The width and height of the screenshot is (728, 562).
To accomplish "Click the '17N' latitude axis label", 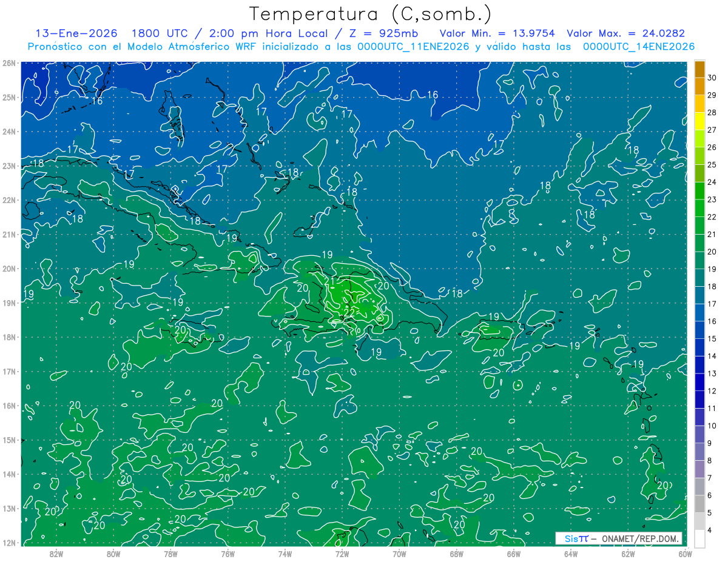I will [9, 372].
